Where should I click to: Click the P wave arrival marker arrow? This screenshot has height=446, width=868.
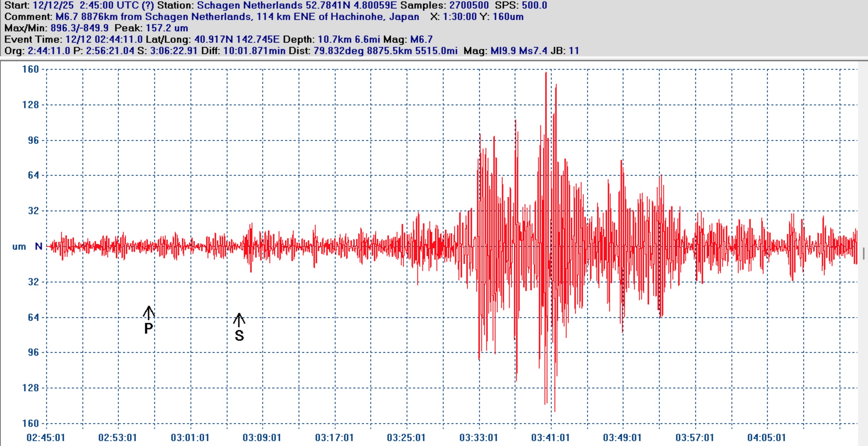tap(149, 312)
